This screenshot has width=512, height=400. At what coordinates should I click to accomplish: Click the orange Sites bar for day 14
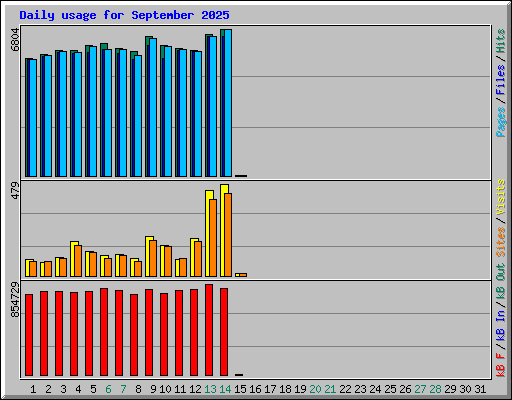tap(228, 235)
